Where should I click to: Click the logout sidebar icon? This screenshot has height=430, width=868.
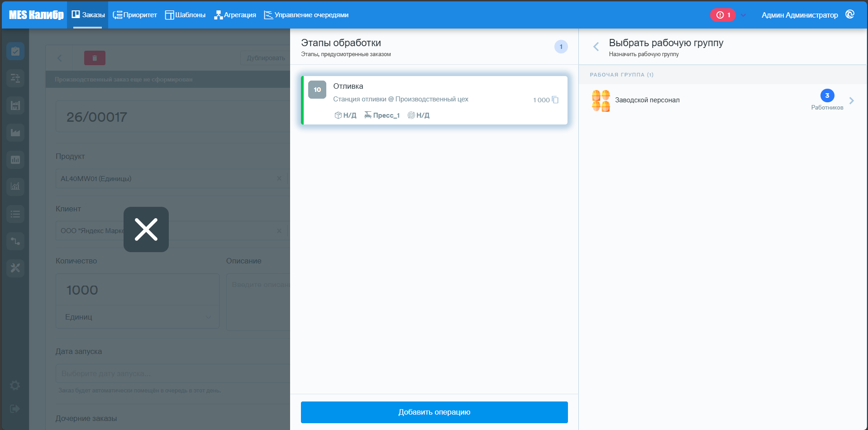click(15, 409)
